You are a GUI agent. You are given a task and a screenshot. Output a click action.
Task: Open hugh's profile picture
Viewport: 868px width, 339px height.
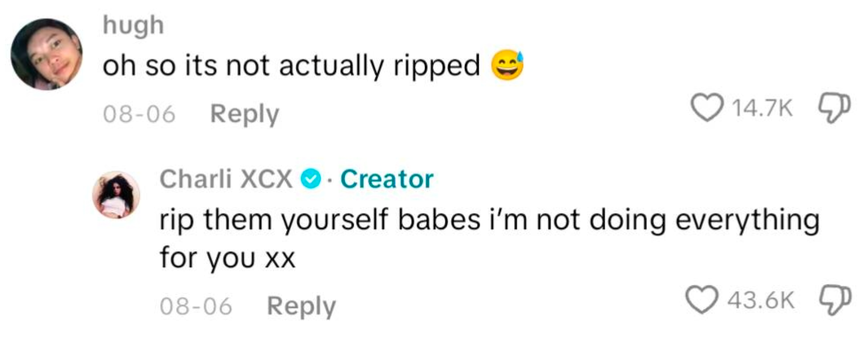(x=47, y=54)
